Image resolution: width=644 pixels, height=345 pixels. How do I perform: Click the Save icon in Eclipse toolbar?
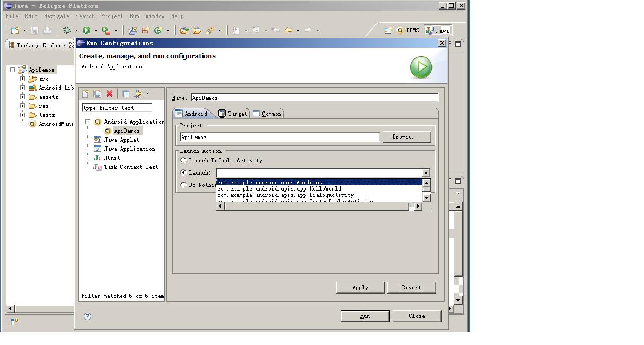[34, 31]
